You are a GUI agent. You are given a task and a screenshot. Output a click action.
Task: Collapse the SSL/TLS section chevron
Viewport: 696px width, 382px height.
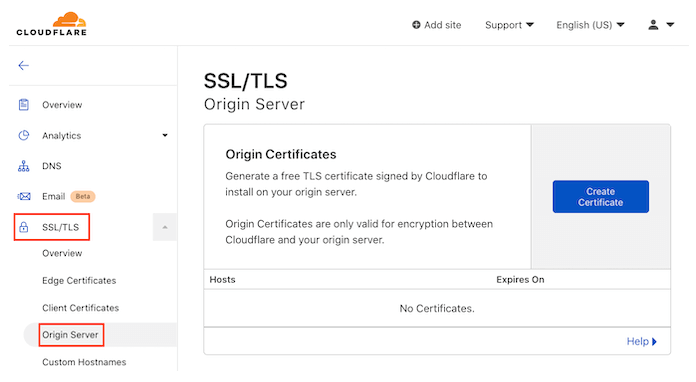(165, 227)
